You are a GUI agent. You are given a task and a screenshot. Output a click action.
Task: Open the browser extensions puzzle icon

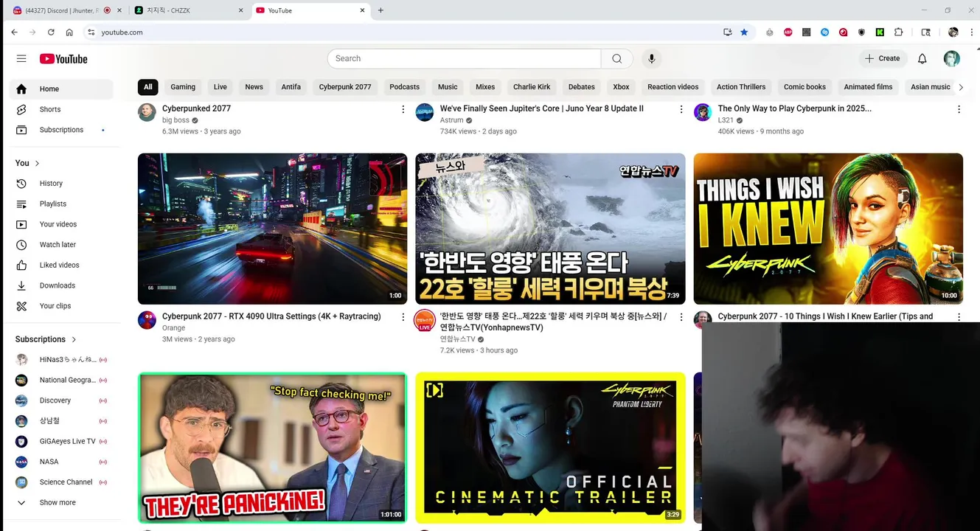click(x=898, y=32)
